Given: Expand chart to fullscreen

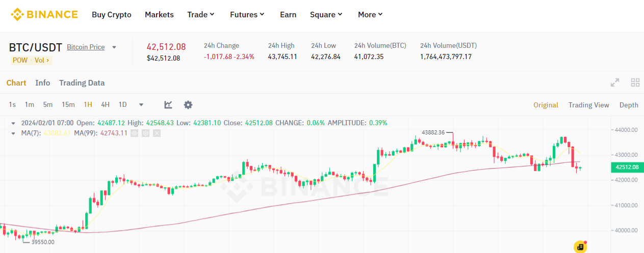Looking at the screenshot, I should pos(615,83).
